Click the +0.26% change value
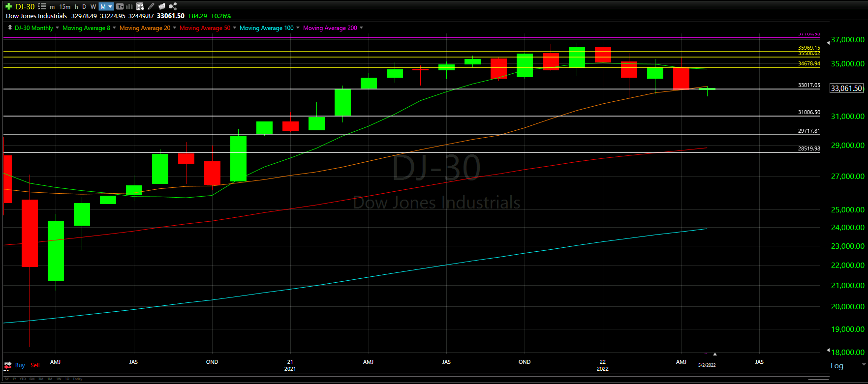Image resolution: width=868 pixels, height=384 pixels. pos(221,16)
